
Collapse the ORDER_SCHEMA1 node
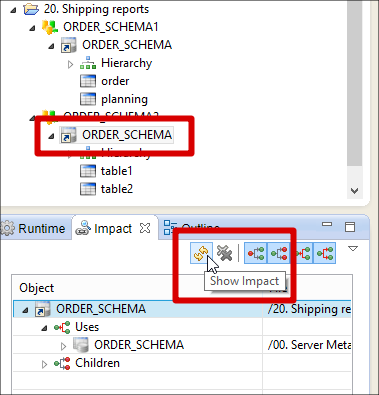coord(32,28)
